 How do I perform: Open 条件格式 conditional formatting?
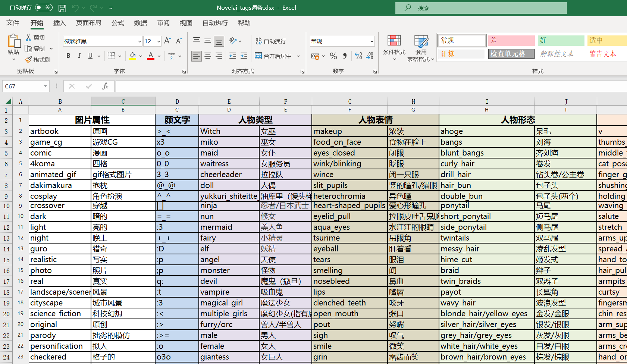394,48
